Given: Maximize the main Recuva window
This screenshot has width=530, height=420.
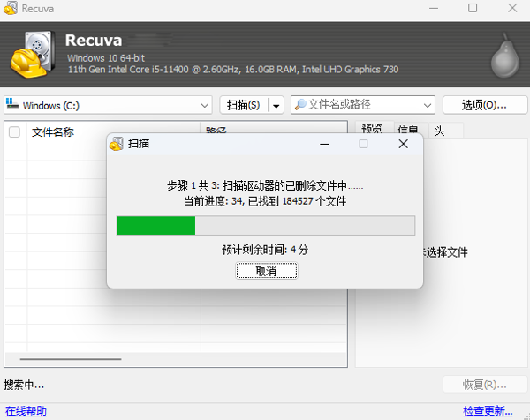Looking at the screenshot, I should coord(473,8).
